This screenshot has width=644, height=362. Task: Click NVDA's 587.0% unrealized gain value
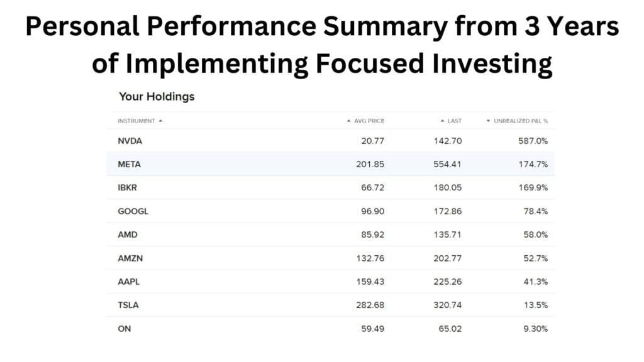534,141
